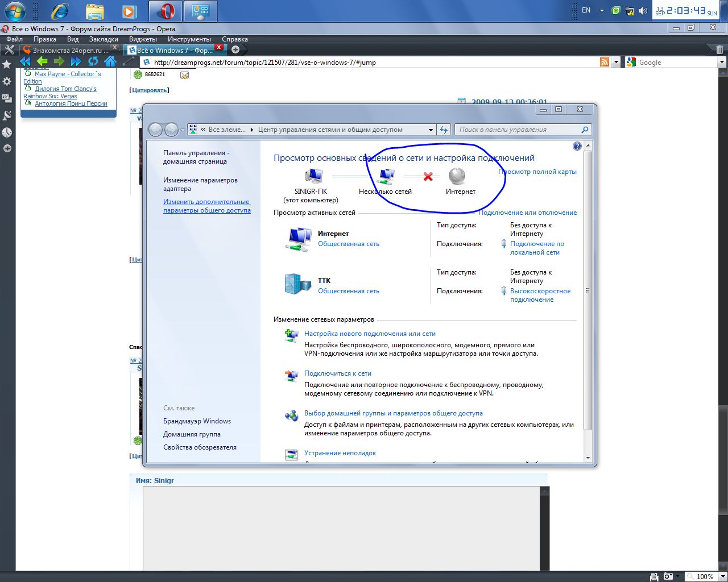The width and height of the screenshot is (728, 582).
Task: Open Высокоскоростное подключение link
Action: click(x=540, y=295)
